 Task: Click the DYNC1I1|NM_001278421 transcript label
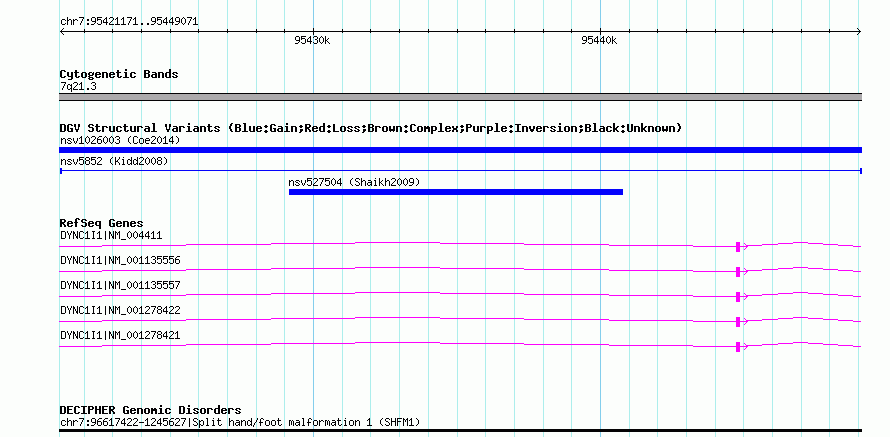[120, 335]
